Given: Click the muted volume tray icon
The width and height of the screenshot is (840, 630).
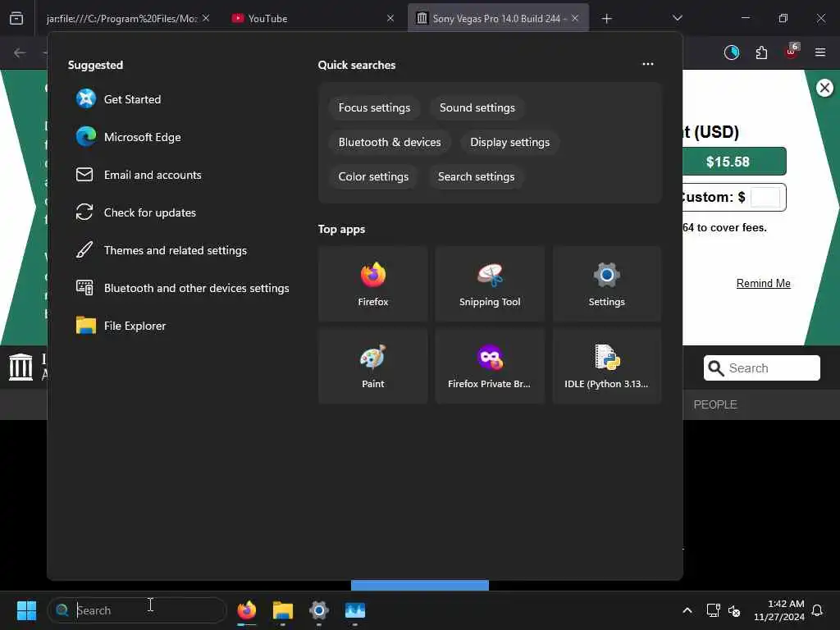Looking at the screenshot, I should coord(734,610).
